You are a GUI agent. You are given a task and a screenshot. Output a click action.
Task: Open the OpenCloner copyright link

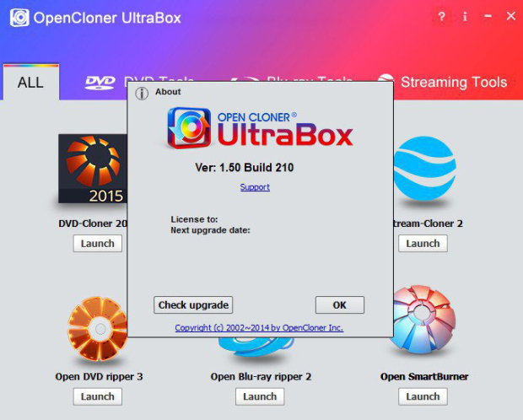259,327
